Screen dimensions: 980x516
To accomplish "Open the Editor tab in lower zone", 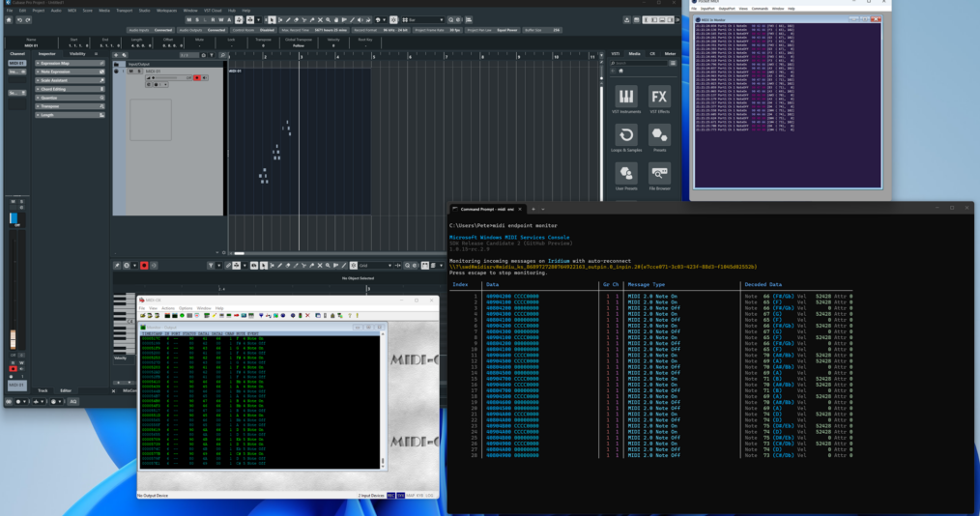I will point(66,390).
